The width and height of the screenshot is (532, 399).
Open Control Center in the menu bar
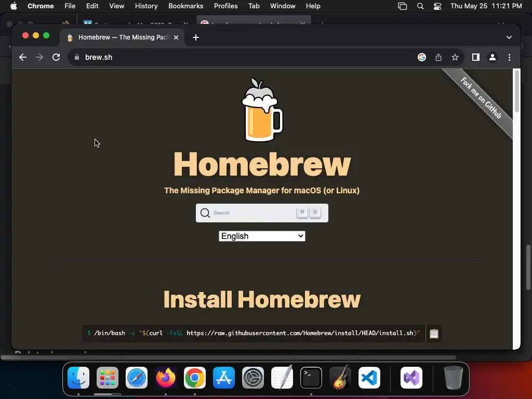(x=437, y=6)
